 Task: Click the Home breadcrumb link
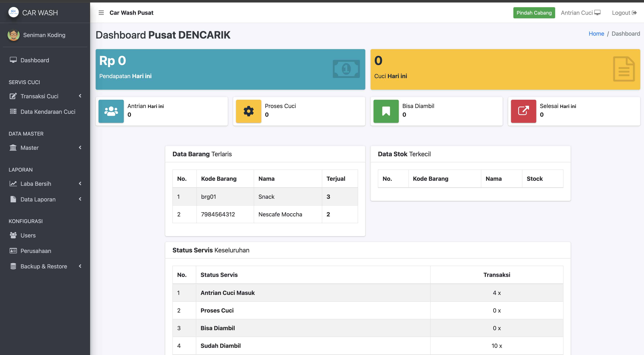(x=596, y=34)
